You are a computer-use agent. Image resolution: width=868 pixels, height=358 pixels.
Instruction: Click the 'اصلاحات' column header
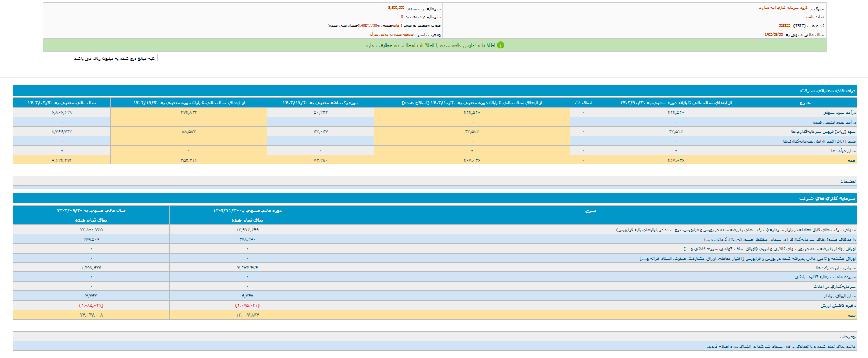tap(585, 103)
